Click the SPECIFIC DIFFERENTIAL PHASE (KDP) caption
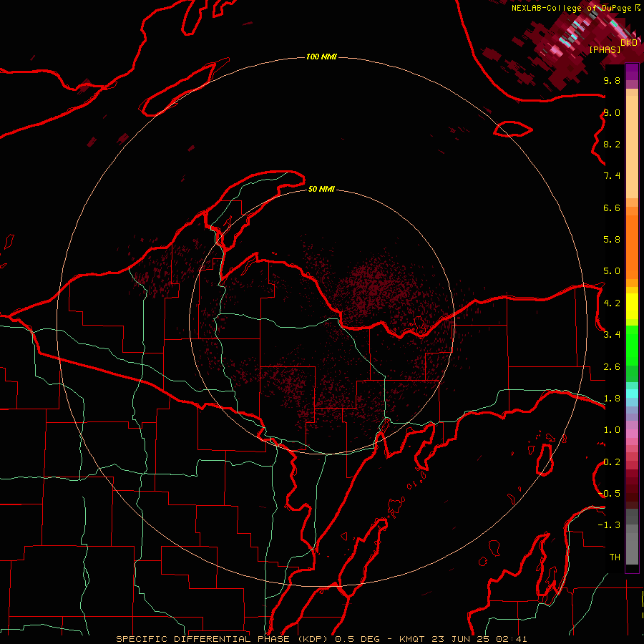Viewport: 644px width, 644px height. tap(223, 639)
